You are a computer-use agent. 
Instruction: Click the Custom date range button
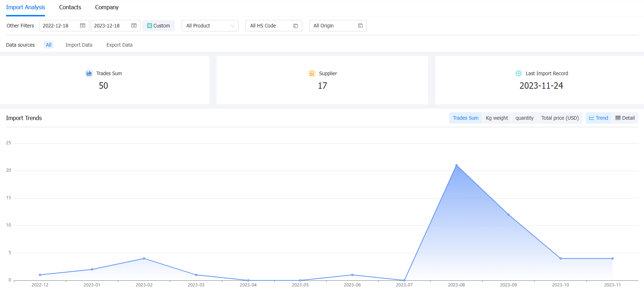point(159,26)
